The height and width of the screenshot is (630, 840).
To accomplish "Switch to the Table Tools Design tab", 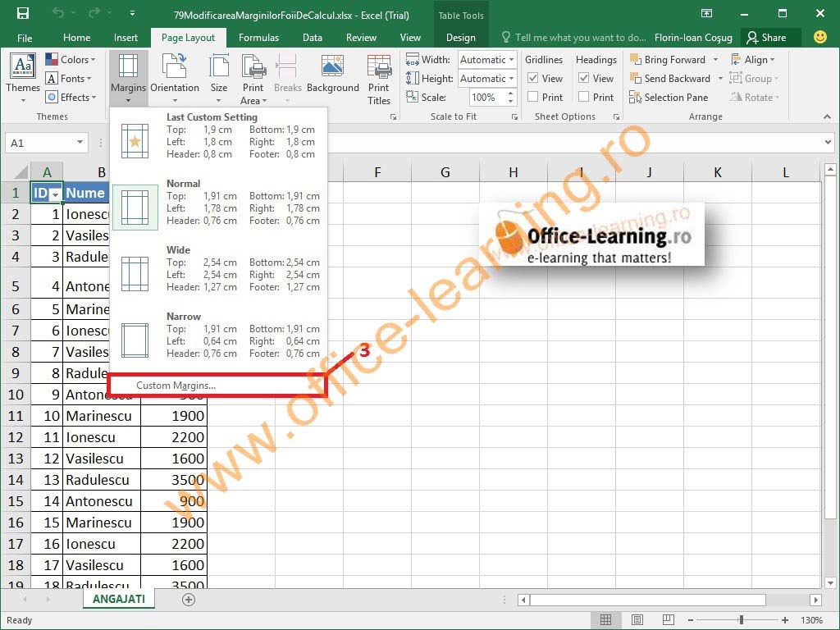I will click(461, 38).
